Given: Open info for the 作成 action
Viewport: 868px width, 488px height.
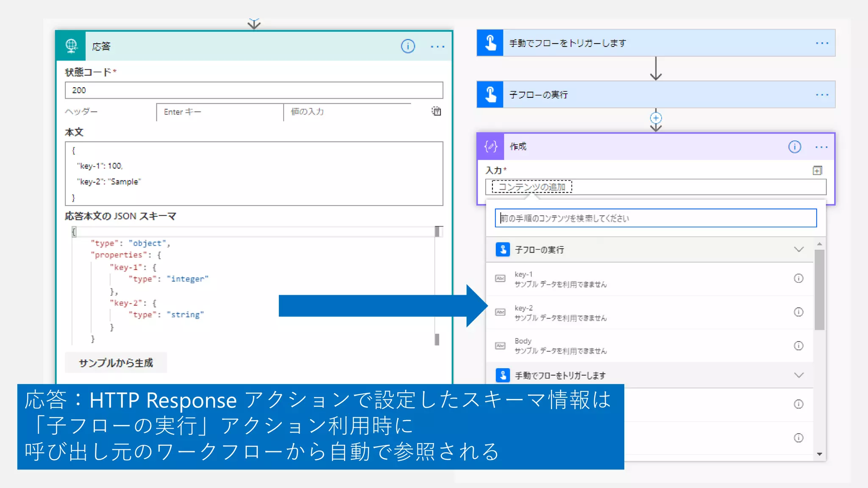Looking at the screenshot, I should 794,147.
